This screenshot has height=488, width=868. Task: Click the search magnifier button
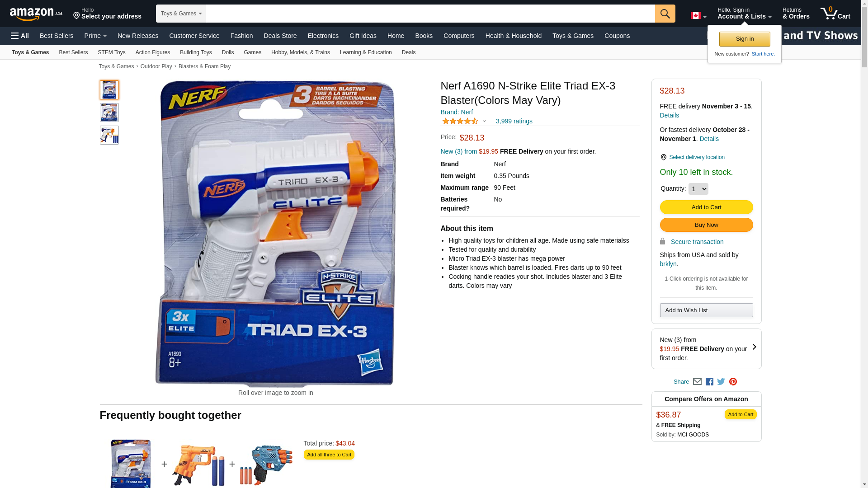click(665, 14)
